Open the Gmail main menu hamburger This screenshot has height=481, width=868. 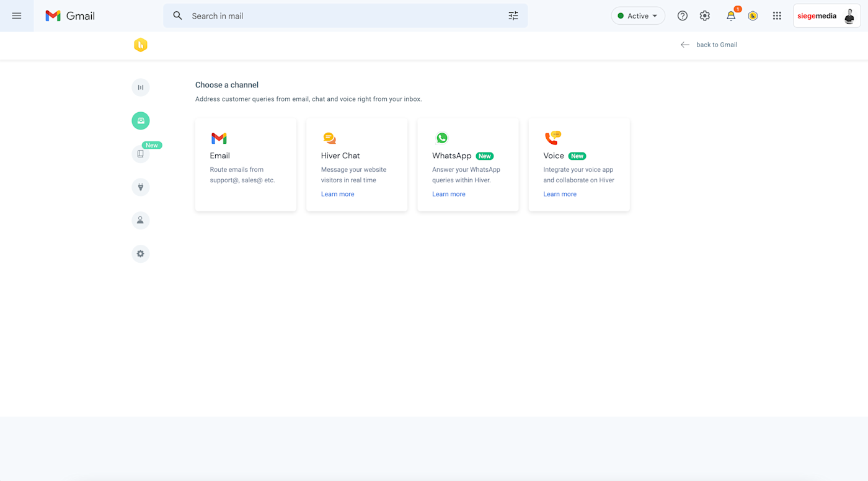click(17, 16)
